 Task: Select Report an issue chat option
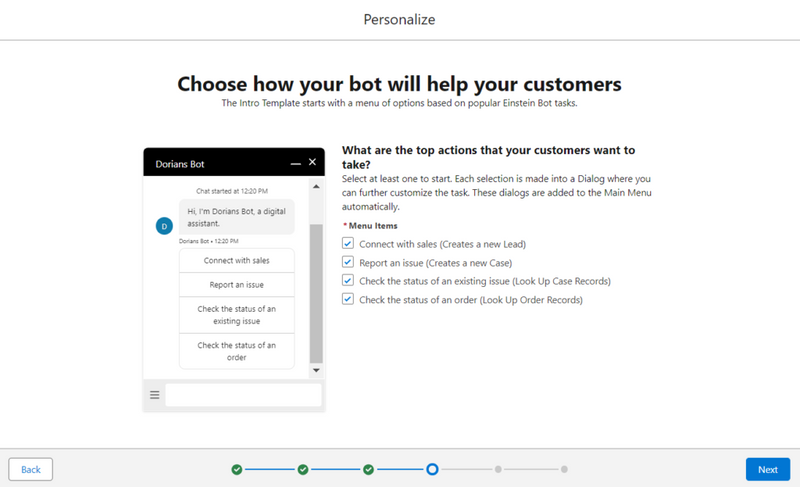pos(237,285)
